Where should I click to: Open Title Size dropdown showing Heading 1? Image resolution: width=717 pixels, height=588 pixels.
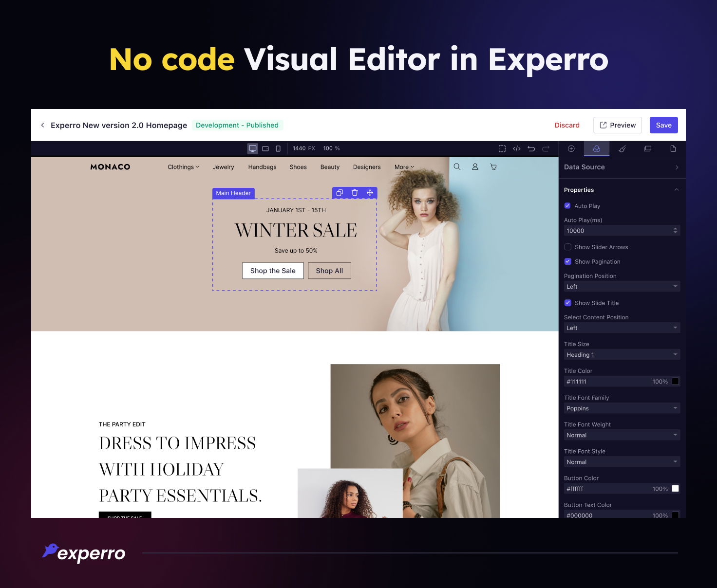622,355
